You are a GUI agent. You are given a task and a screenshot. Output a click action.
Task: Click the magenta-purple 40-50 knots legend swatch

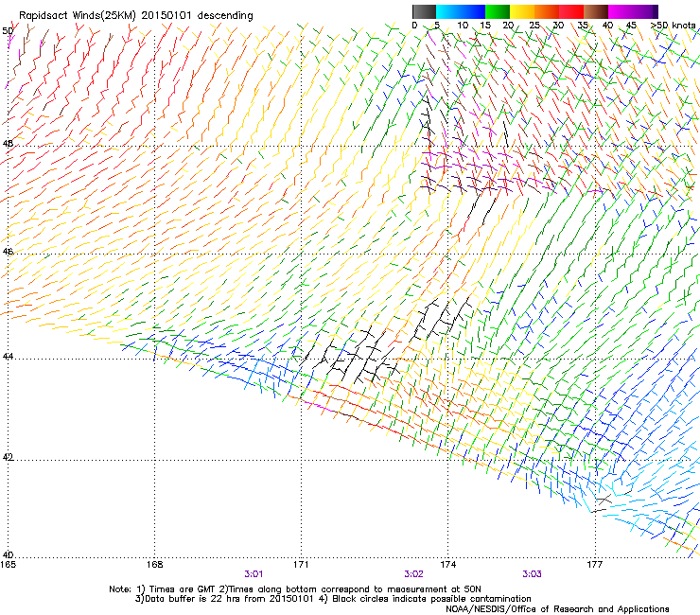633,11
